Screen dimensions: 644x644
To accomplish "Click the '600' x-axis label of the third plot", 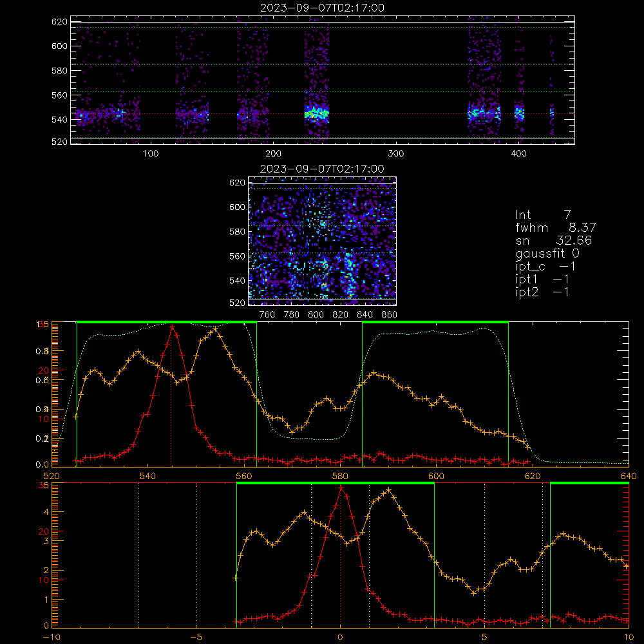I will [x=436, y=476].
